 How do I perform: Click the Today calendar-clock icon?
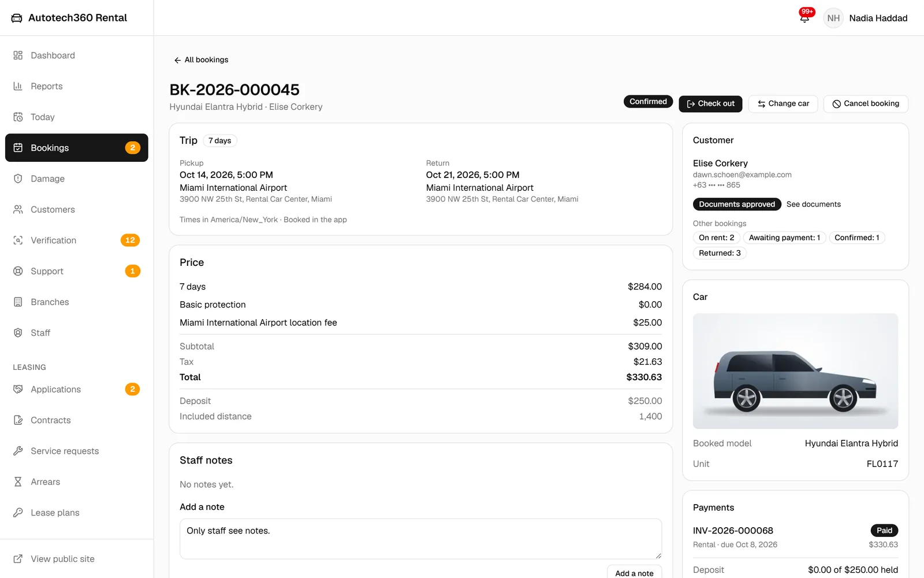18,117
